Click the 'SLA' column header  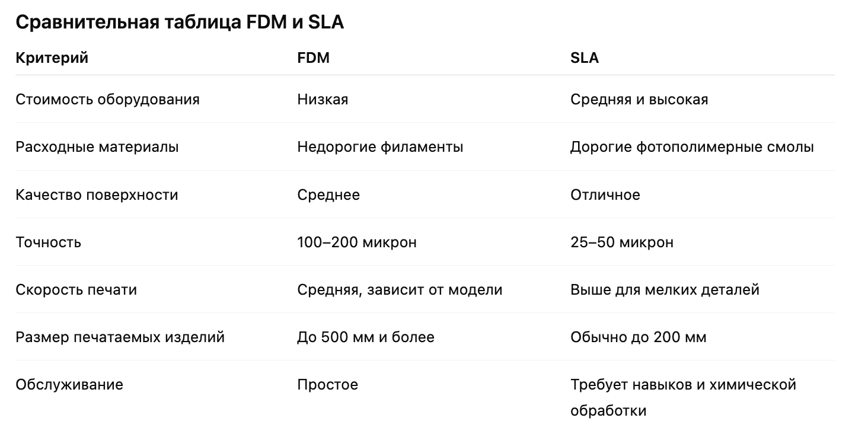click(x=584, y=58)
